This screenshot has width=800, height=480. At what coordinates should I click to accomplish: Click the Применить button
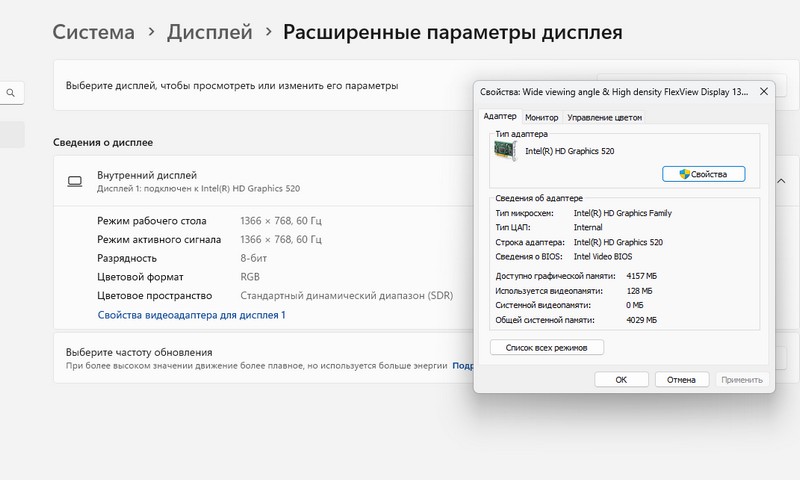click(x=741, y=380)
